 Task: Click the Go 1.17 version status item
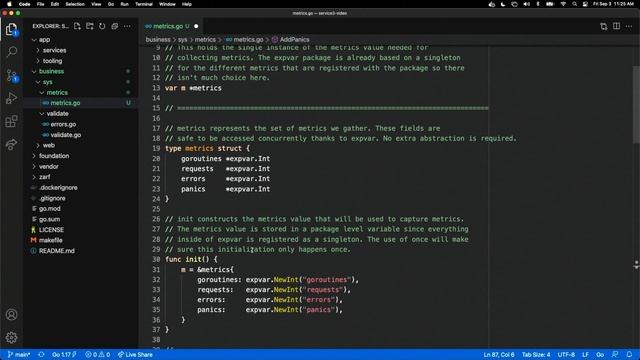coord(64,354)
